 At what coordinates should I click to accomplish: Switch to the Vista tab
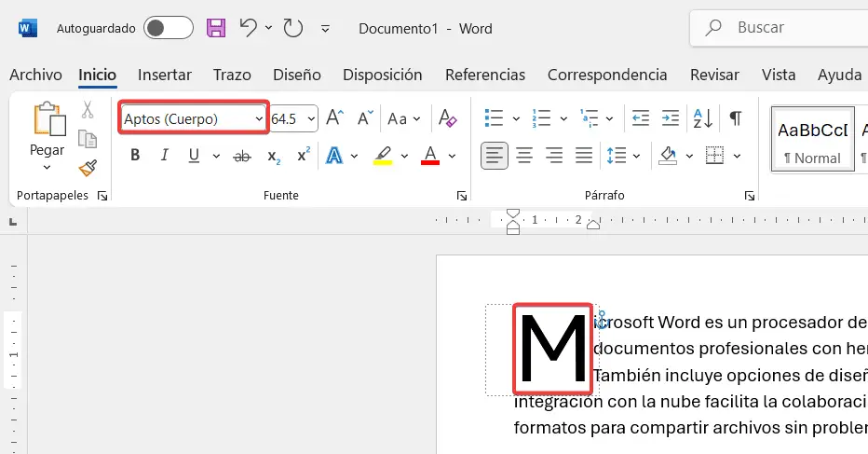(x=779, y=75)
